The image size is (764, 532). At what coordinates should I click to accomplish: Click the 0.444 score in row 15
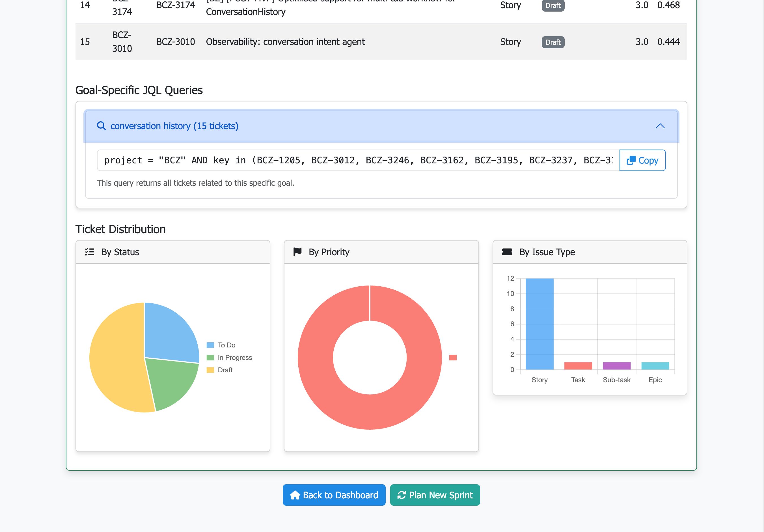tap(668, 42)
